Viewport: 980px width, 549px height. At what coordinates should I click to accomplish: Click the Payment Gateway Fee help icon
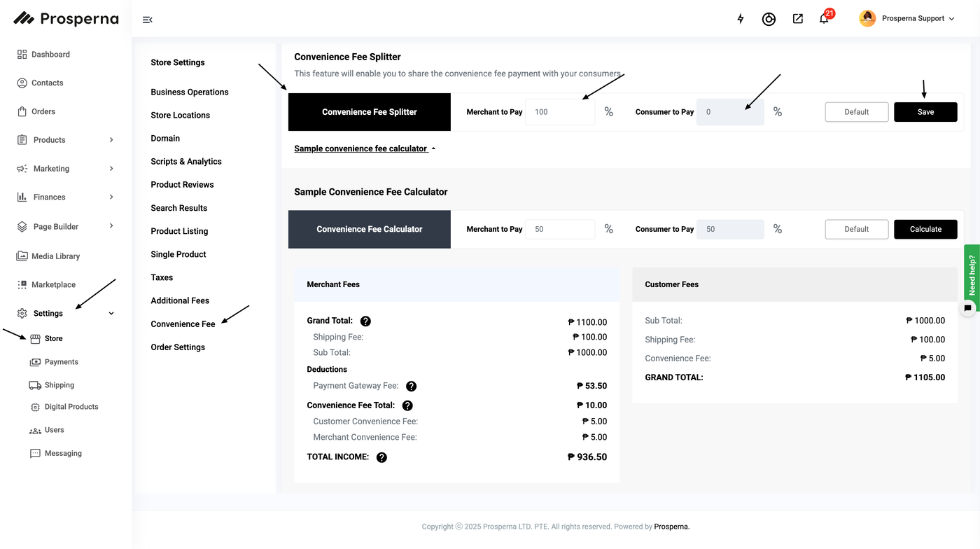click(411, 387)
